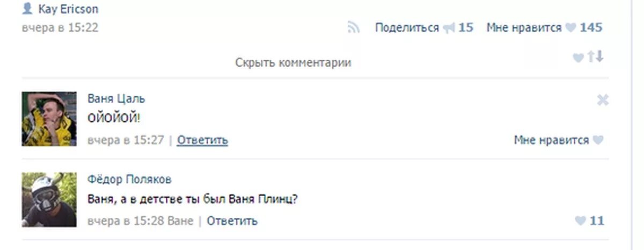Open the Ваня Цаль name link
The image size is (644, 250).
[116, 99]
